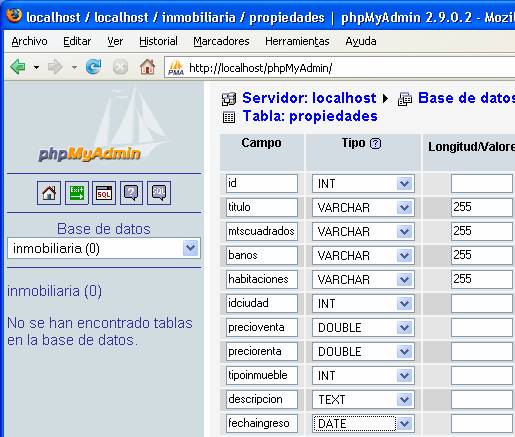Go to browser Home page icon
This screenshot has height=437, width=515.
[147, 67]
